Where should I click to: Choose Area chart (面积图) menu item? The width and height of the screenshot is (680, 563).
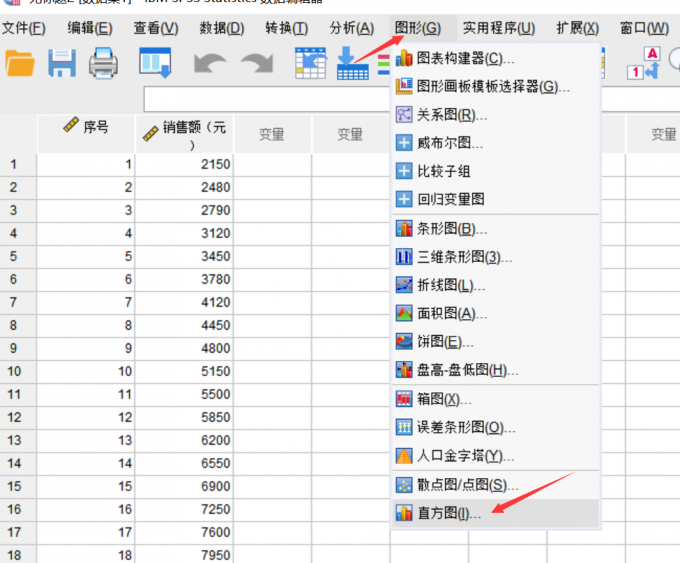496,313
